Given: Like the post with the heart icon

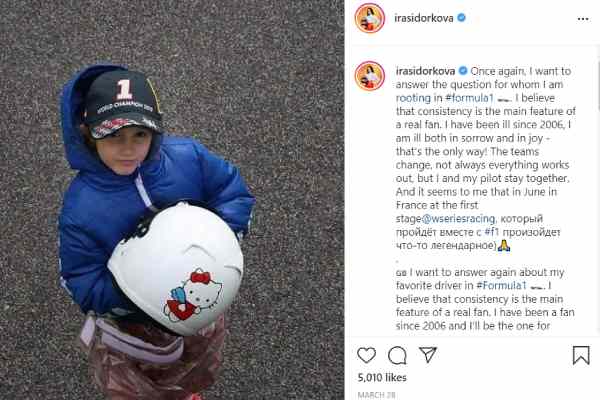Looking at the screenshot, I should 366,355.
